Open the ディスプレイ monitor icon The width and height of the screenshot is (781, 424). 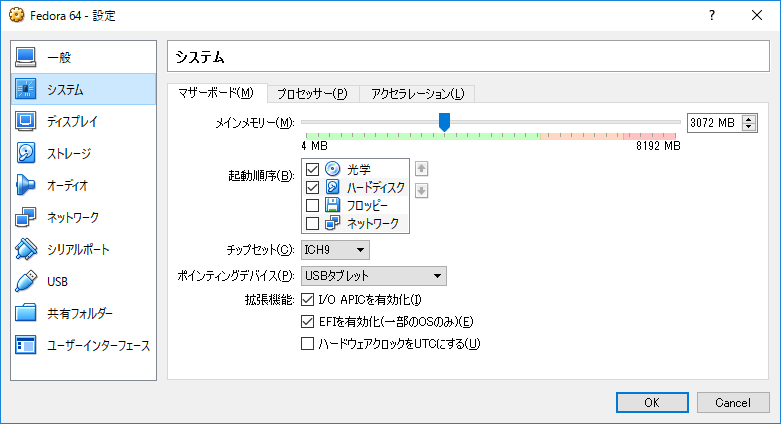(x=25, y=121)
